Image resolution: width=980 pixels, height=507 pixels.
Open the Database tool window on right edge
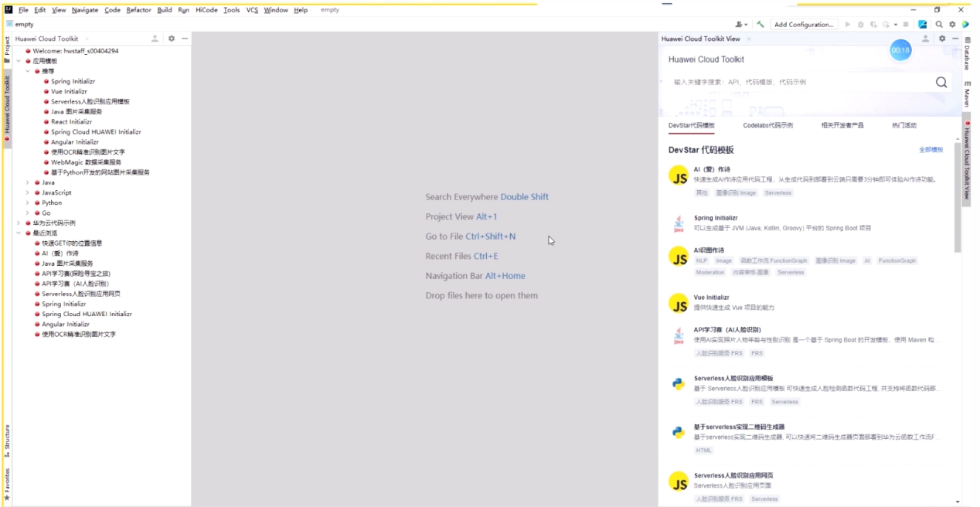966,54
